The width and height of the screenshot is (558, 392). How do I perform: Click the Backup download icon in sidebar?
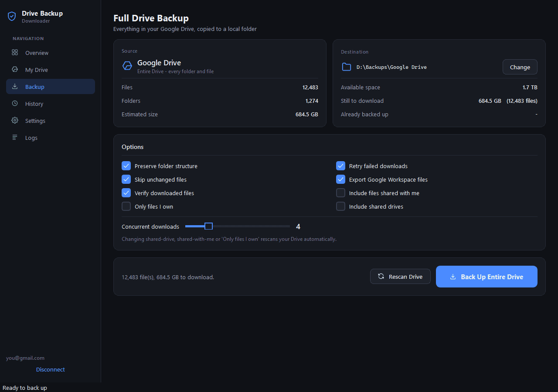click(15, 87)
